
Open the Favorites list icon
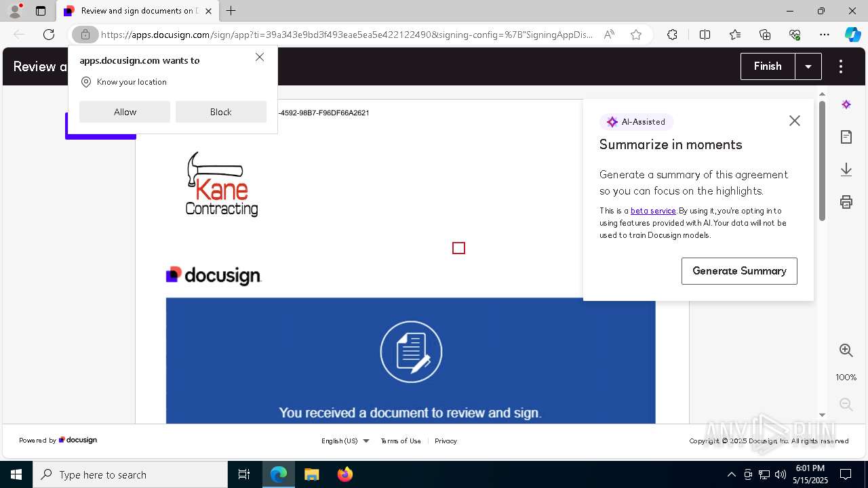coord(735,35)
